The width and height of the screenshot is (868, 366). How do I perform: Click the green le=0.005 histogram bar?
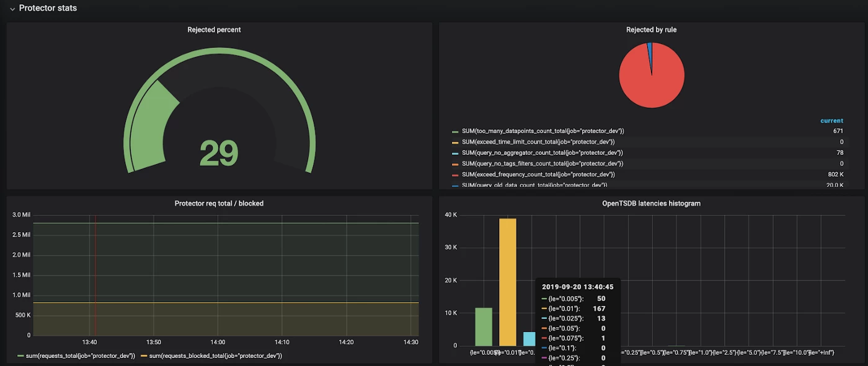484,326
